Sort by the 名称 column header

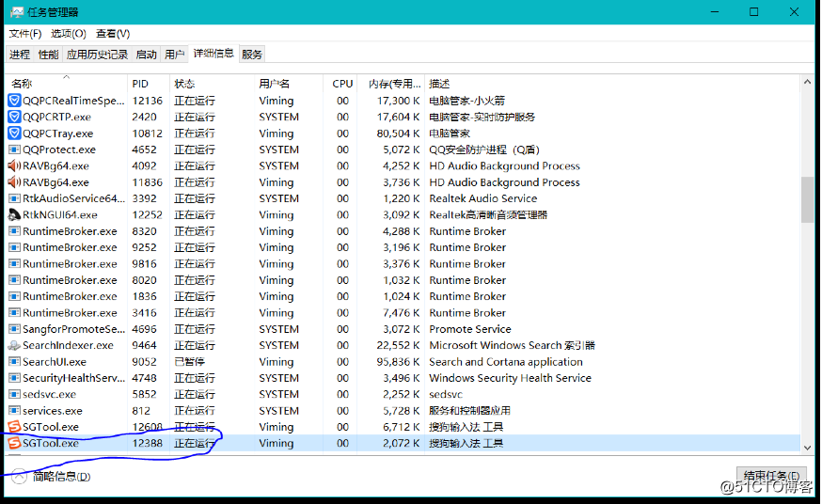[x=67, y=84]
